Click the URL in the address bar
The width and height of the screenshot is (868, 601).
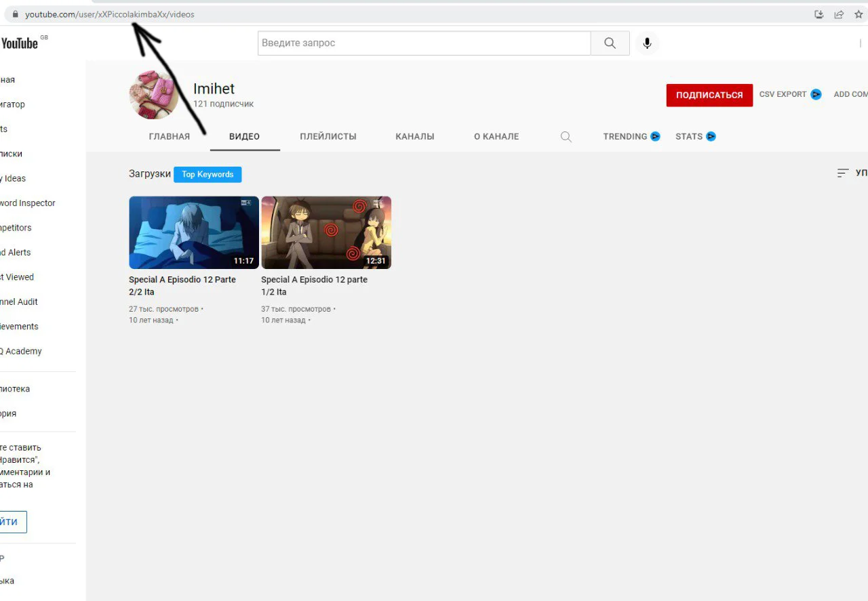coord(110,14)
